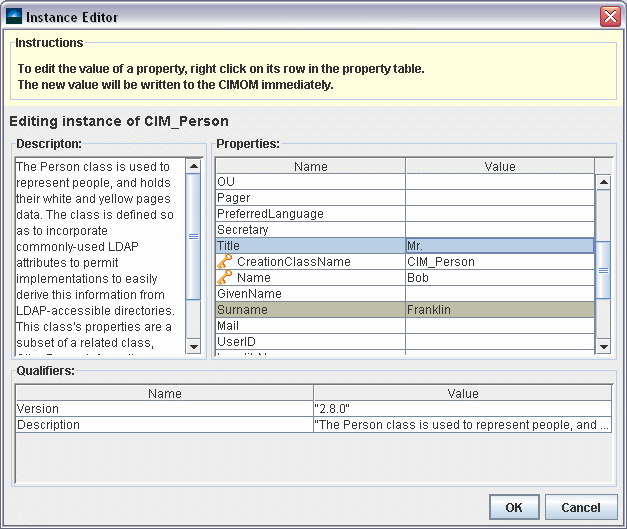627x529 pixels.
Task: Select the PreferredLanguage value cell
Action: coord(498,214)
